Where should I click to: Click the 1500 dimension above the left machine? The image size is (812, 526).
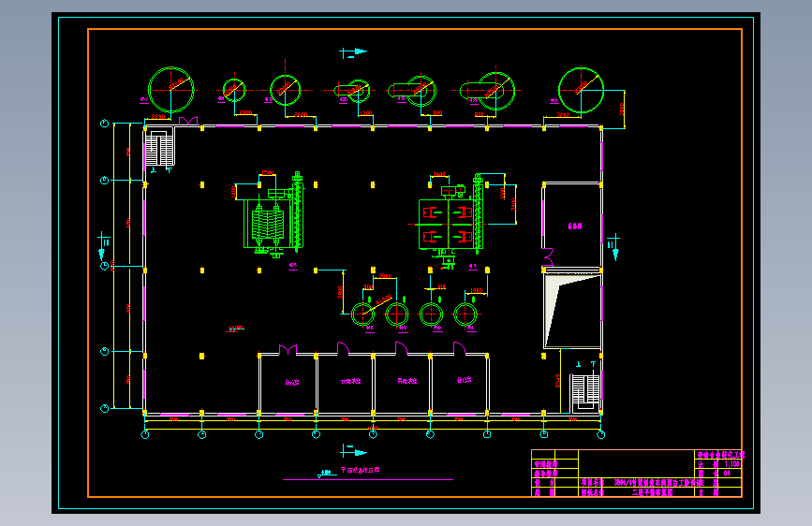267,173
